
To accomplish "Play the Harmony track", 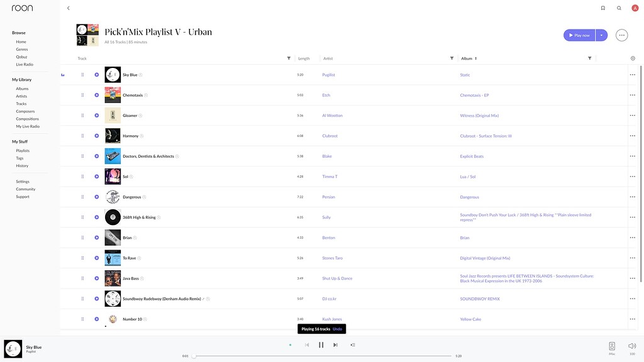I will (96, 136).
